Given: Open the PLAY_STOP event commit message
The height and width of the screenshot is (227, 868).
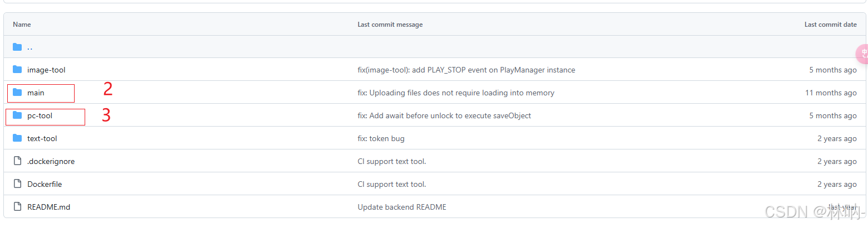Looking at the screenshot, I should point(466,70).
